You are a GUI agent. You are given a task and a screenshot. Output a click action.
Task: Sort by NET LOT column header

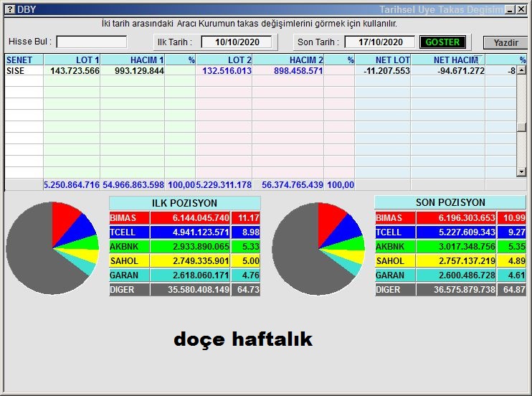383,60
